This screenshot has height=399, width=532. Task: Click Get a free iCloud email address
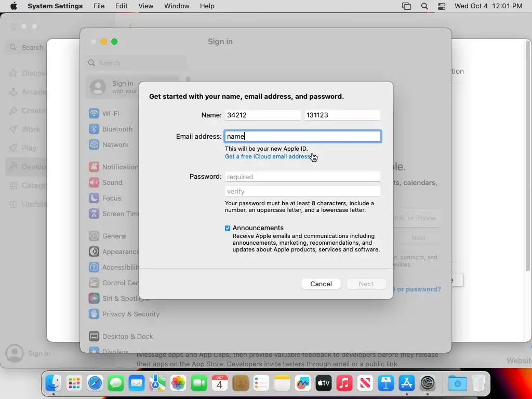tap(268, 156)
